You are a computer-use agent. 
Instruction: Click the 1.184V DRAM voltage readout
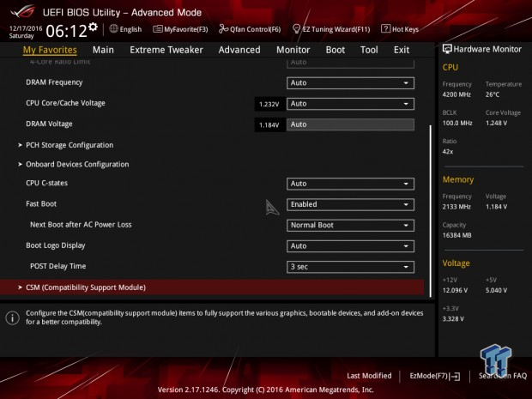pos(269,125)
